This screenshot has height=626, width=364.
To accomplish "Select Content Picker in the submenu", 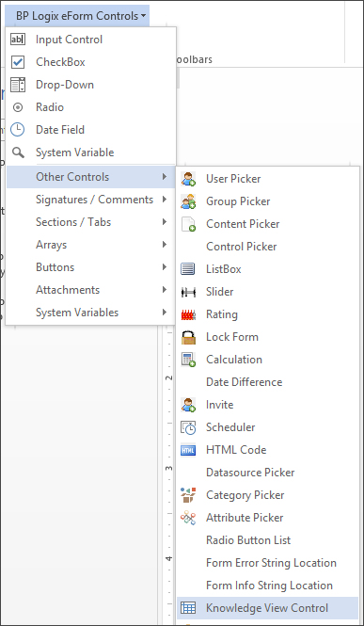I will [x=267, y=224].
